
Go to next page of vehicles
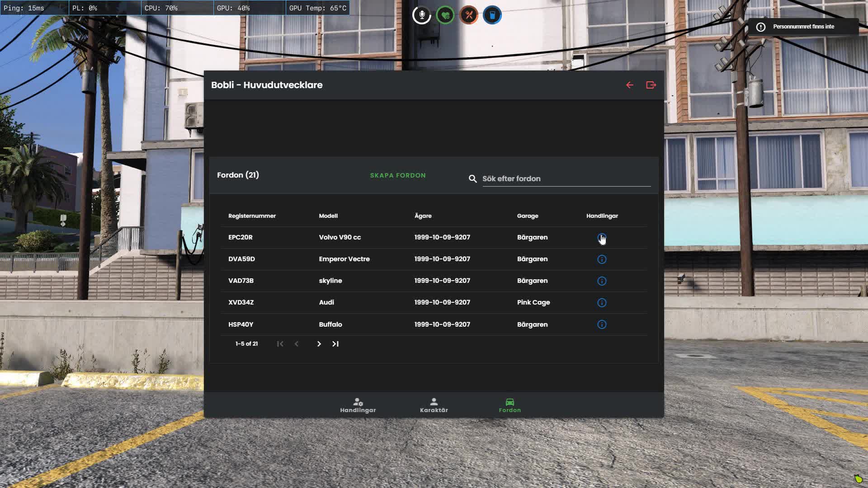[x=319, y=344]
